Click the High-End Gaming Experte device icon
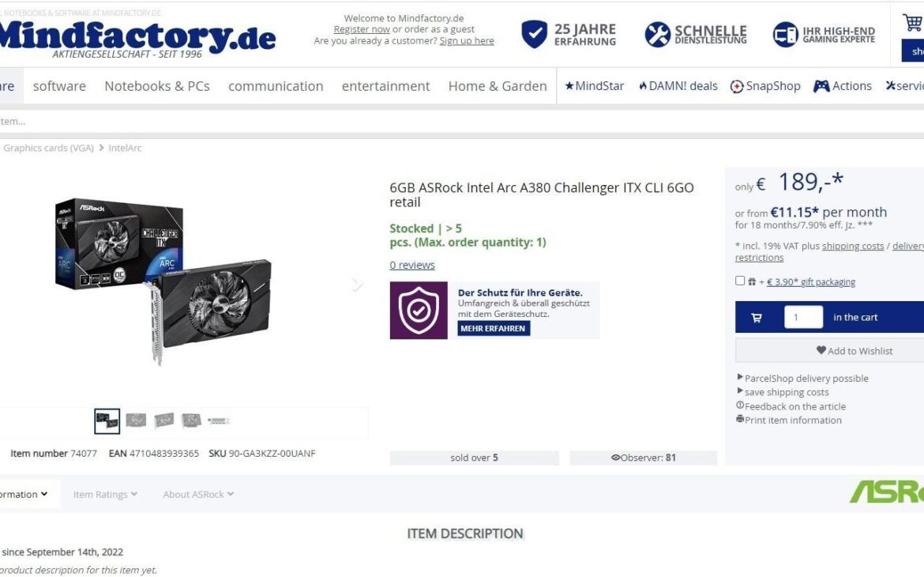 pyautogui.click(x=785, y=34)
